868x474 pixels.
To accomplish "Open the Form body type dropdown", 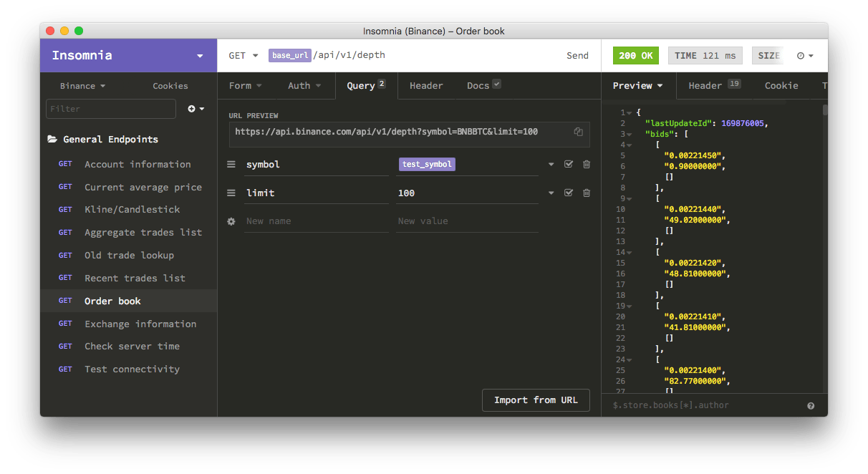I will click(x=246, y=85).
